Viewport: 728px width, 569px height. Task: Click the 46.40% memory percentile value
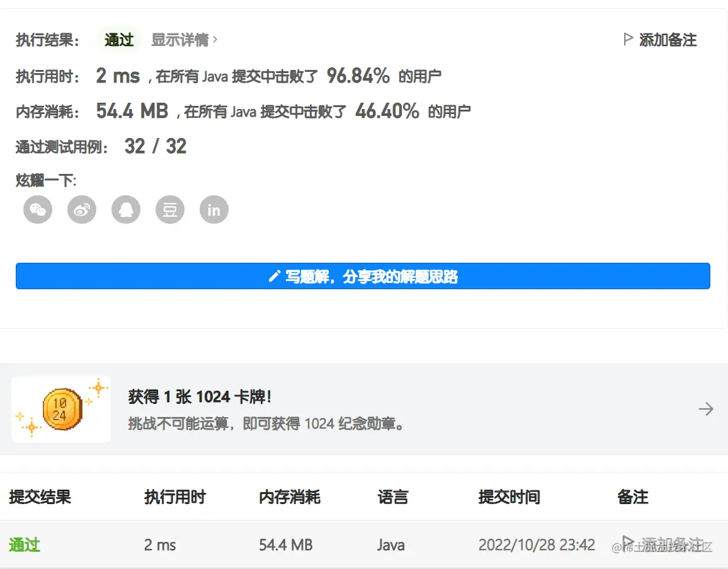pos(387,111)
